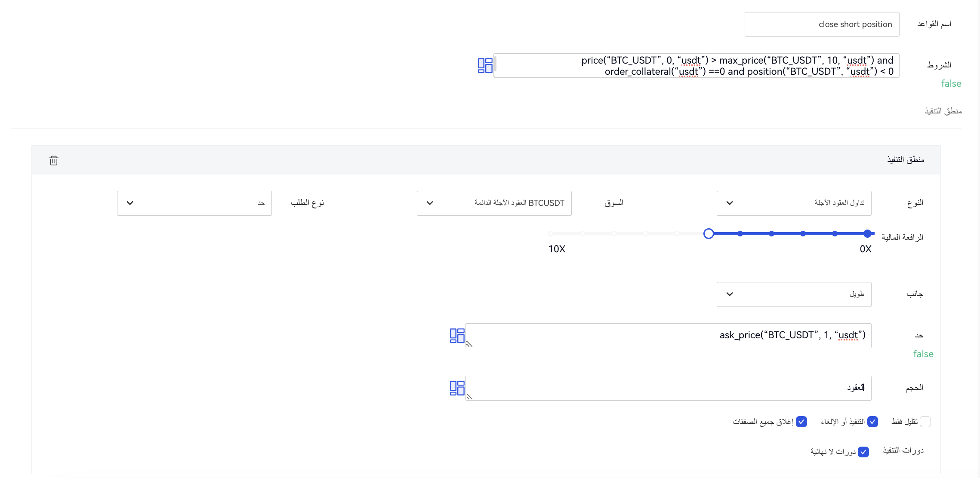Open the type (النوع) futures trading dropdown
Viewport: 980px width, 478px height.
794,203
